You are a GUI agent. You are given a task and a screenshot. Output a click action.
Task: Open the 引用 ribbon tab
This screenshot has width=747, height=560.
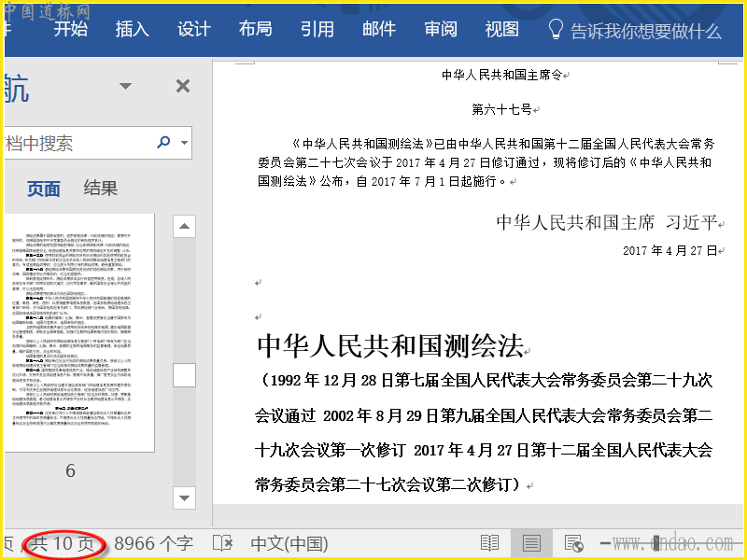click(317, 30)
